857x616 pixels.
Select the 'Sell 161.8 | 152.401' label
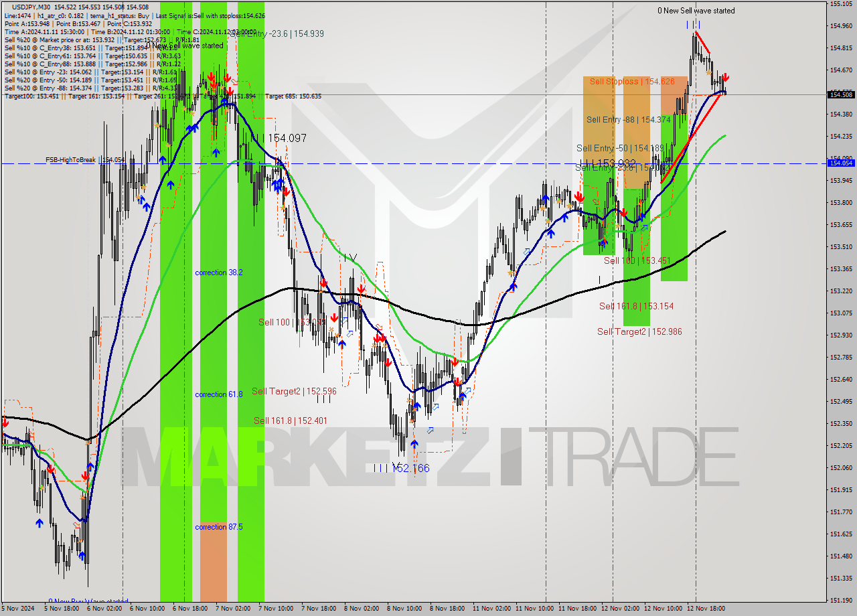click(x=291, y=420)
